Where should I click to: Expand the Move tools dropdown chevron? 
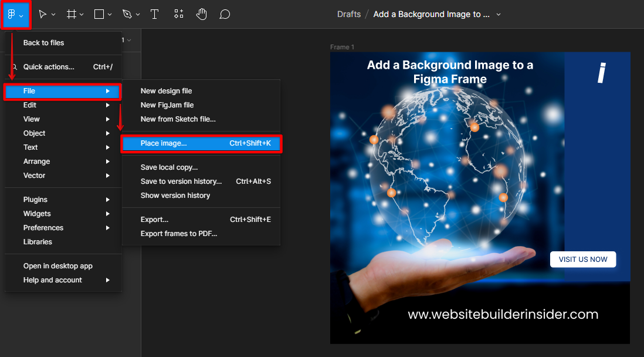53,15
